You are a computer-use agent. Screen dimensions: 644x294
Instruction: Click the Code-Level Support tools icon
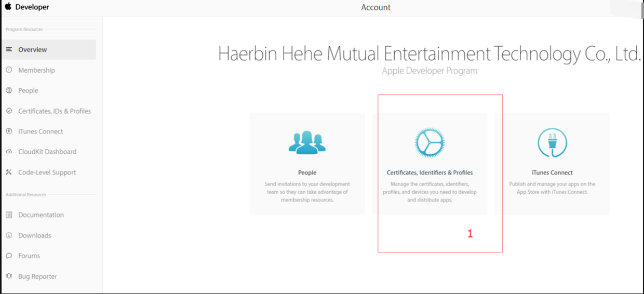[x=9, y=172]
